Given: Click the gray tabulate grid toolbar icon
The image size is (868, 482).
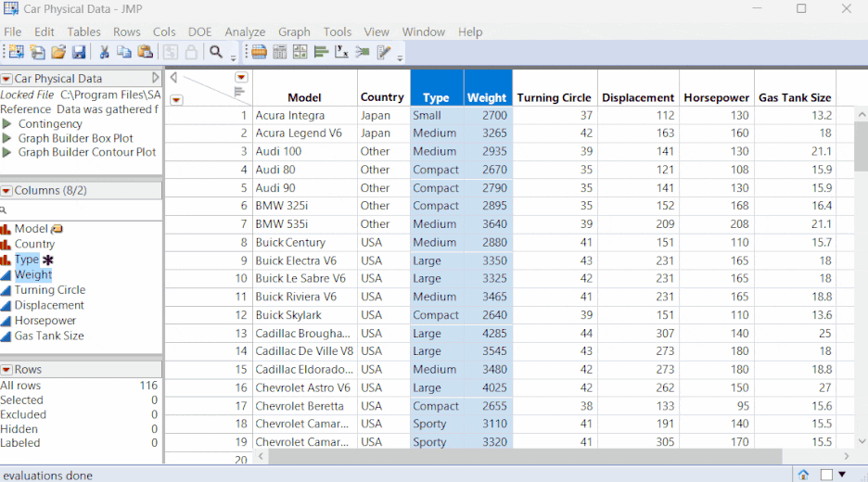Looking at the screenshot, I should [279, 52].
